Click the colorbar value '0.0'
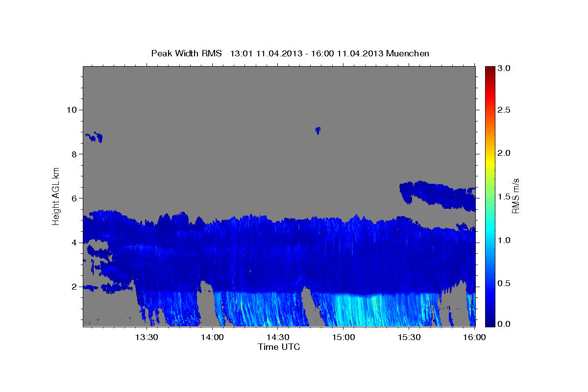This screenshot has width=588, height=392. (505, 324)
